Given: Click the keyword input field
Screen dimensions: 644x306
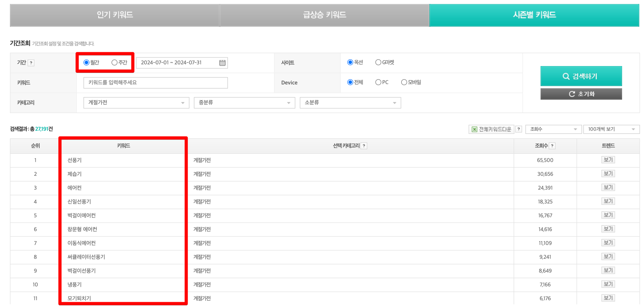Looking at the screenshot, I should (x=156, y=83).
